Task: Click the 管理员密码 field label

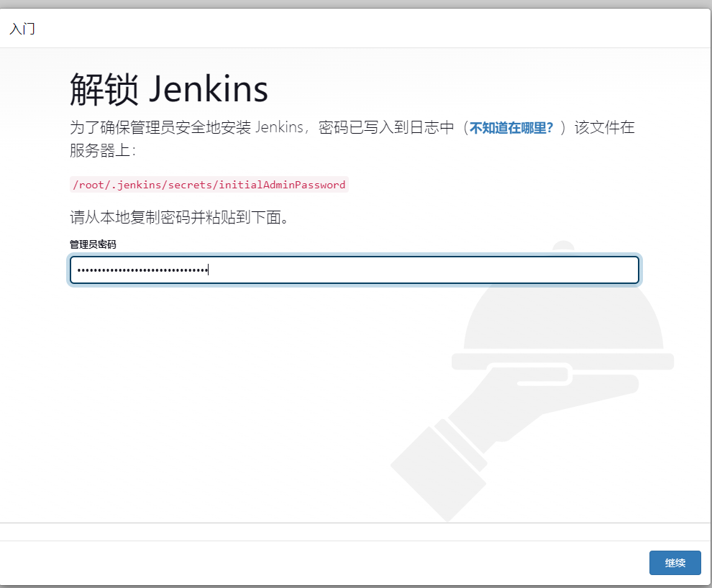Action: [93, 244]
